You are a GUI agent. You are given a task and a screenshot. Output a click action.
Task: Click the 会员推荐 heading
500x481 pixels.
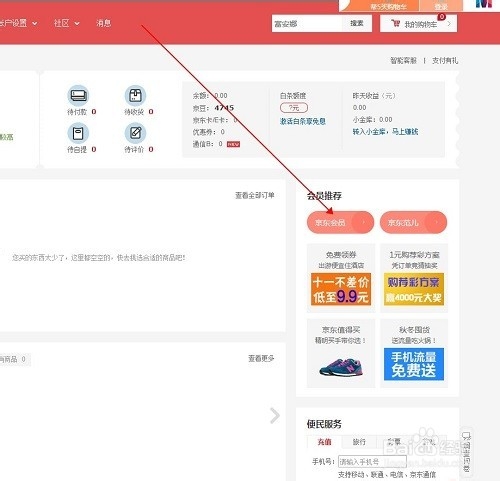point(324,196)
